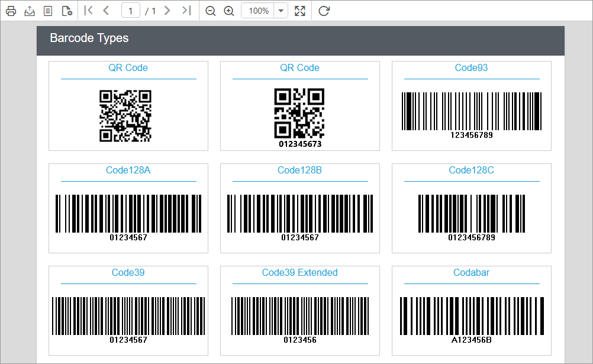Screen dimensions: 593x364
Task: Click the QR Code labeled 012345673
Action: pyautogui.click(x=299, y=113)
